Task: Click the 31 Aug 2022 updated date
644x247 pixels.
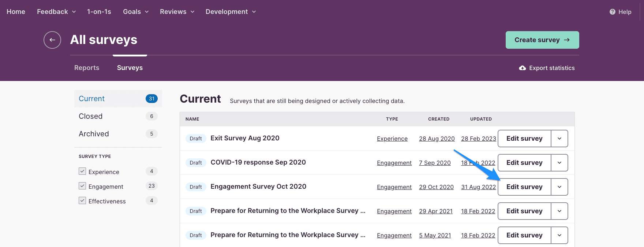Action: click(479, 187)
